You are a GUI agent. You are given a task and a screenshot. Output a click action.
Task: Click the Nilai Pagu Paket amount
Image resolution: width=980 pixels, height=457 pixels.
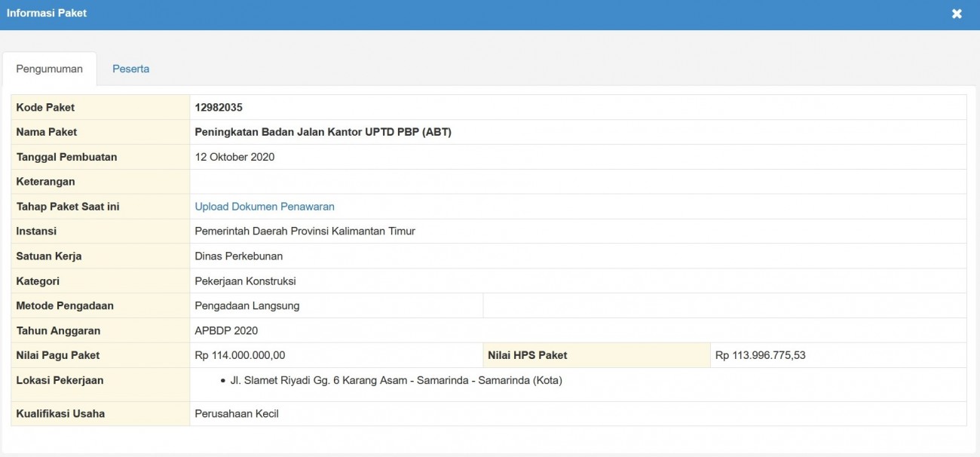(240, 355)
